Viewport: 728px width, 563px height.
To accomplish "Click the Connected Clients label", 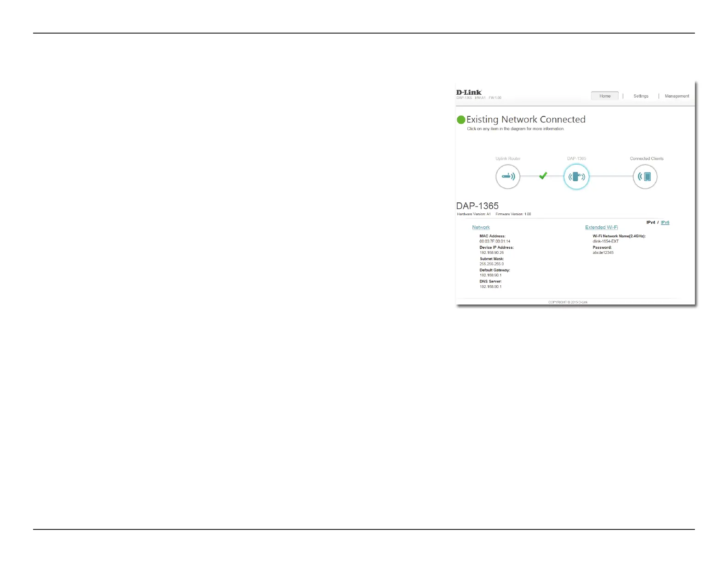I will pyautogui.click(x=647, y=159).
